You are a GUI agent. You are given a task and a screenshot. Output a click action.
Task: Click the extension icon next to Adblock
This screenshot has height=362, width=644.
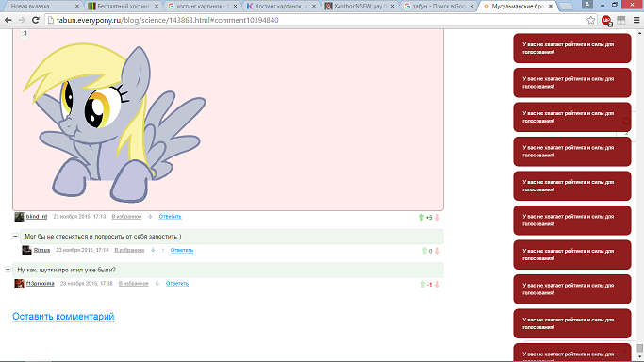pyautogui.click(x=621, y=20)
